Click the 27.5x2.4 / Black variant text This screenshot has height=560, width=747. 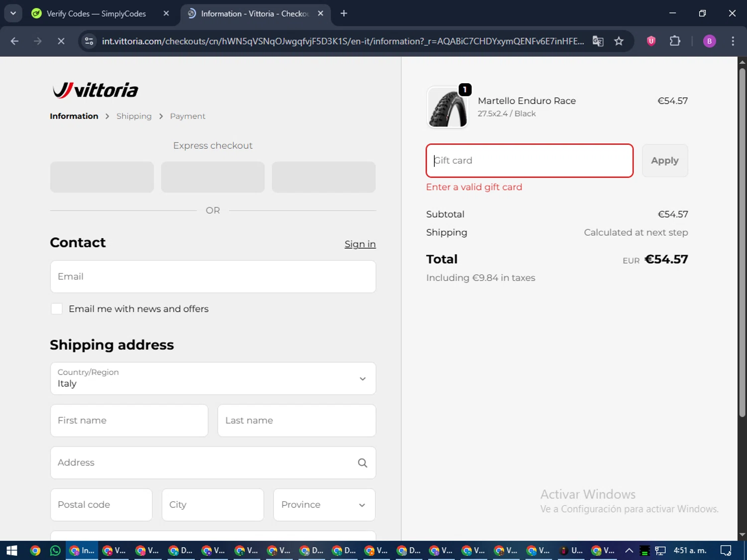coord(506,113)
